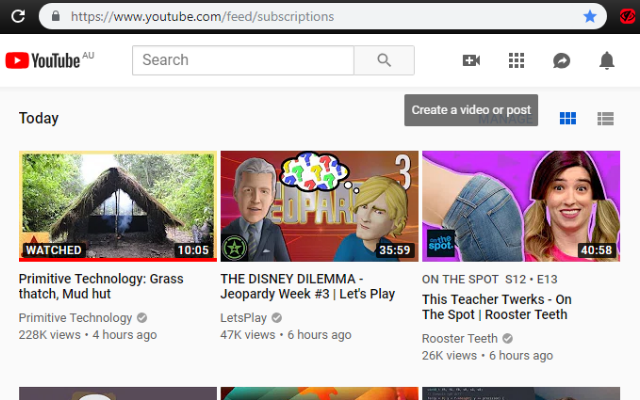640x400 pixels.
Task: Click the Today section heading
Action: (39, 118)
